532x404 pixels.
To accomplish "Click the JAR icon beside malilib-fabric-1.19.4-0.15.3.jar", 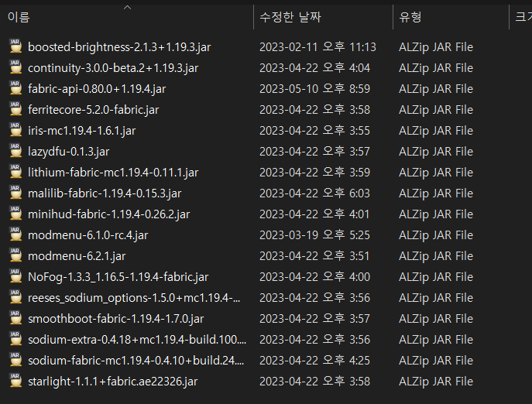I will (x=15, y=193).
